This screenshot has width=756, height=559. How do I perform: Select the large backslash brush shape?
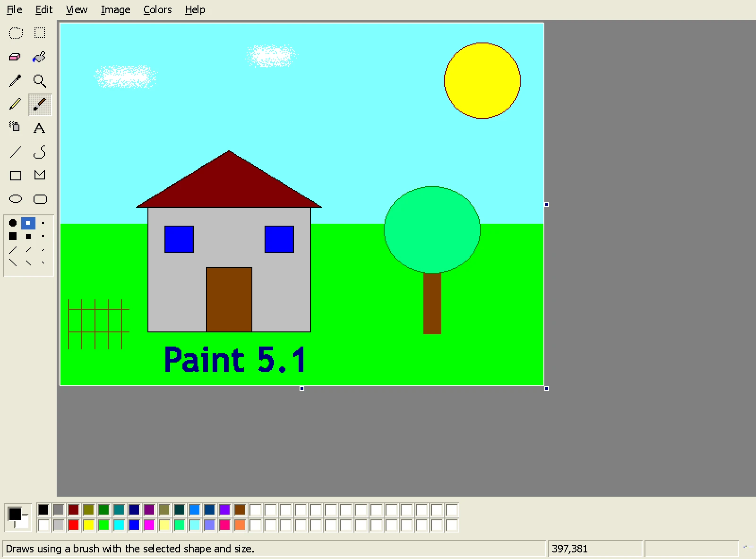13,263
